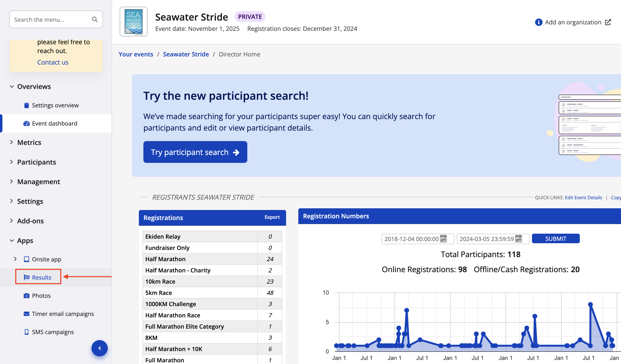Open calendar picker for start date 2018-12-04
Screen dimensions: 621x364
click(x=444, y=238)
